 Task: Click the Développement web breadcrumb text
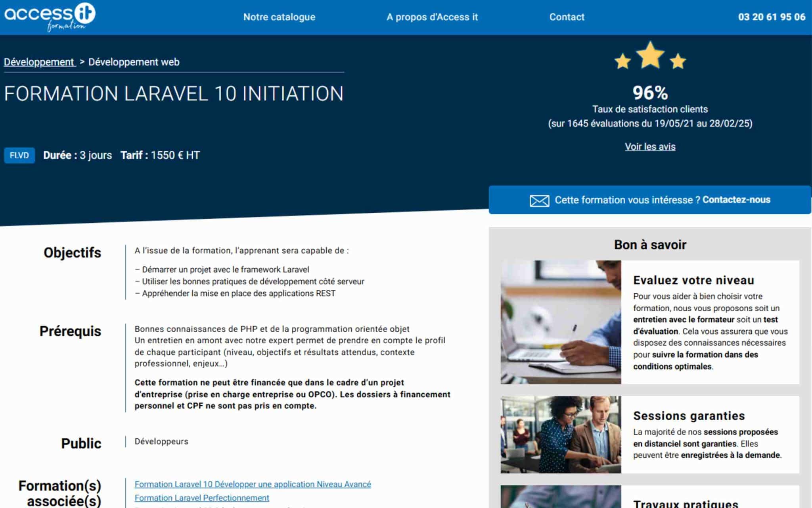click(x=134, y=62)
